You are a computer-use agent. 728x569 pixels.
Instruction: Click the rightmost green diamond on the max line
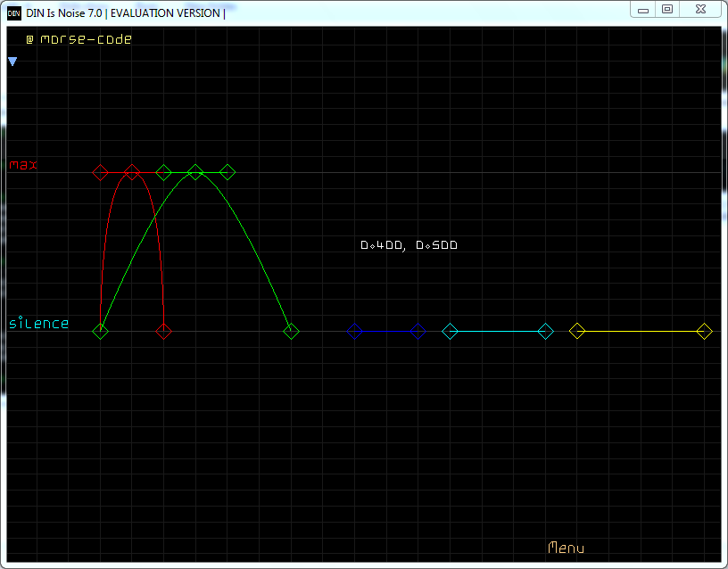pos(227,172)
